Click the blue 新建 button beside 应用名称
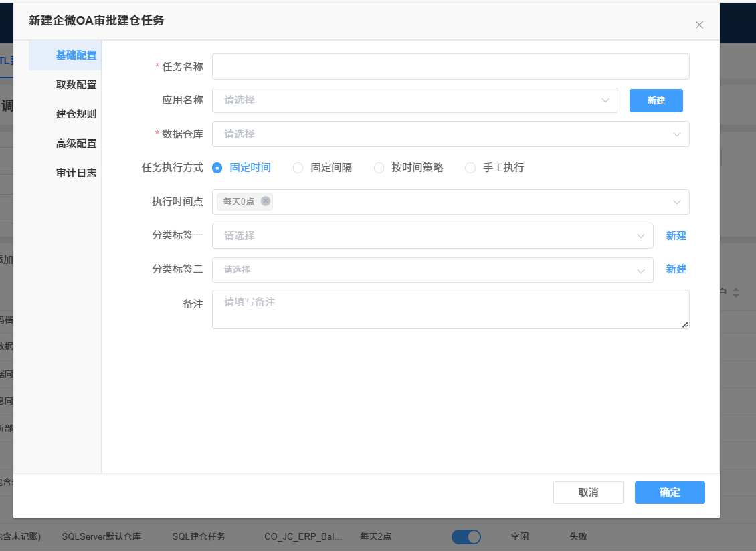This screenshot has width=756, height=551. [656, 100]
